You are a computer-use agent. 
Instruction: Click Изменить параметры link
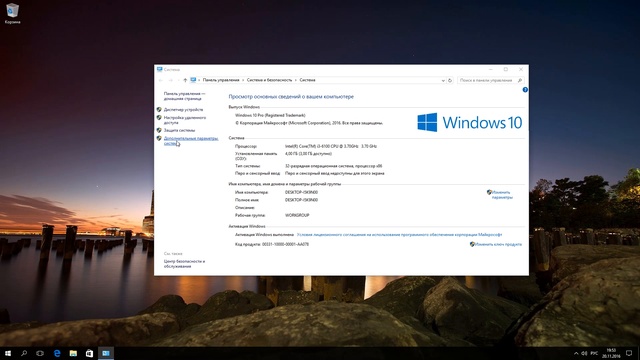tap(502, 195)
